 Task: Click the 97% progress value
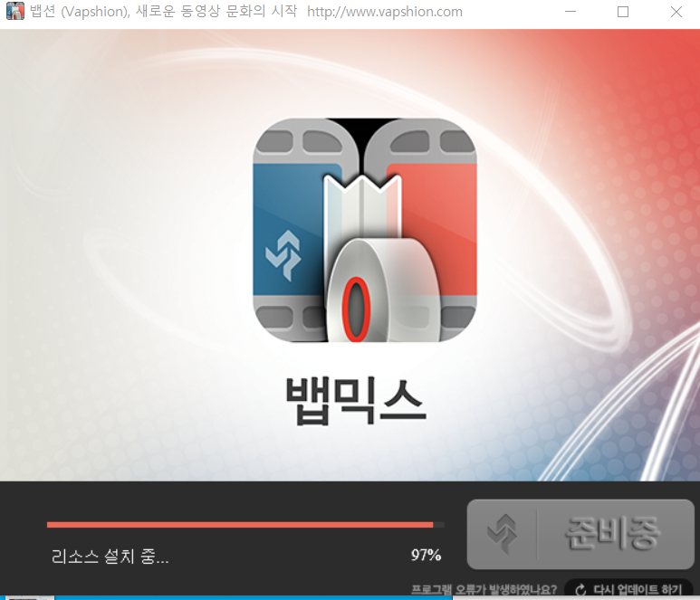coord(426,555)
